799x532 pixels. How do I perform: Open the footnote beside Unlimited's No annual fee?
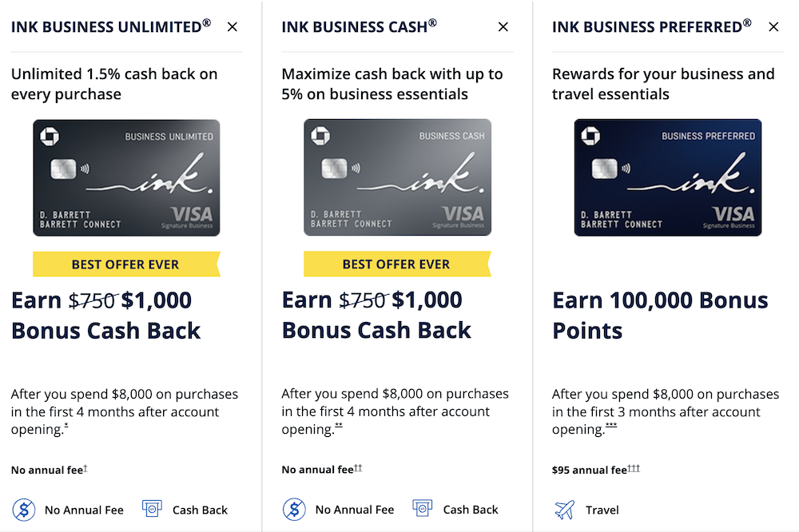[x=85, y=467]
